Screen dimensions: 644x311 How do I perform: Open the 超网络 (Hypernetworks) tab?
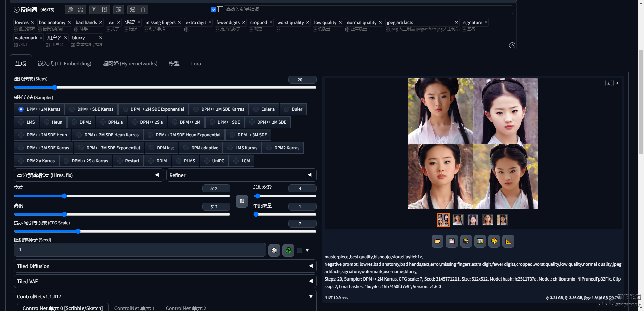130,63
